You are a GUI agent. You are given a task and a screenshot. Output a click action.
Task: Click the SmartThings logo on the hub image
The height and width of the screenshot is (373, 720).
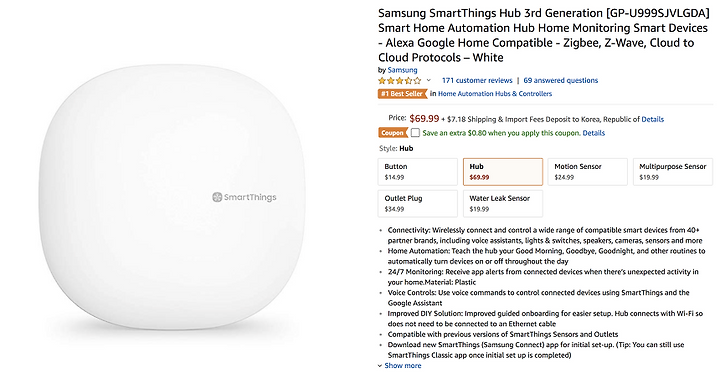pos(244,198)
